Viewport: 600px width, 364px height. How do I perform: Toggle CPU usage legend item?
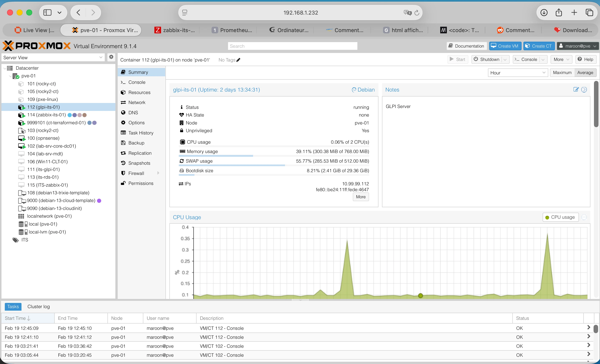point(560,217)
